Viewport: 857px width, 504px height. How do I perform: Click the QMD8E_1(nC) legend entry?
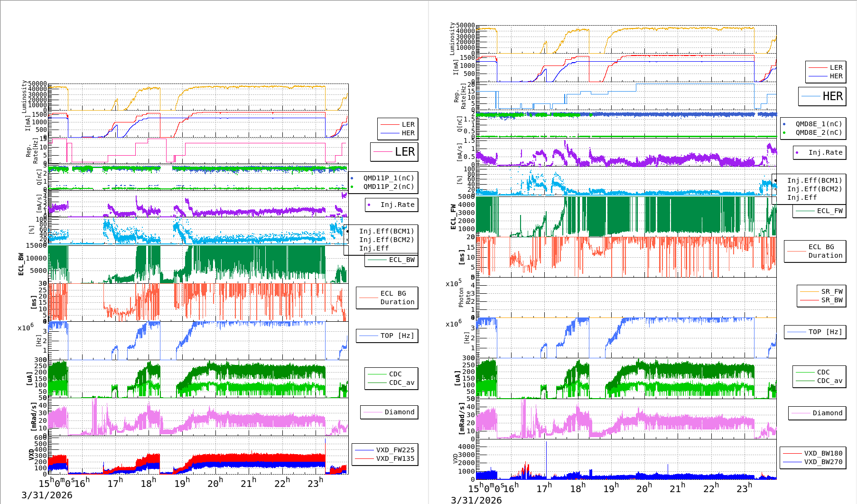click(818, 124)
